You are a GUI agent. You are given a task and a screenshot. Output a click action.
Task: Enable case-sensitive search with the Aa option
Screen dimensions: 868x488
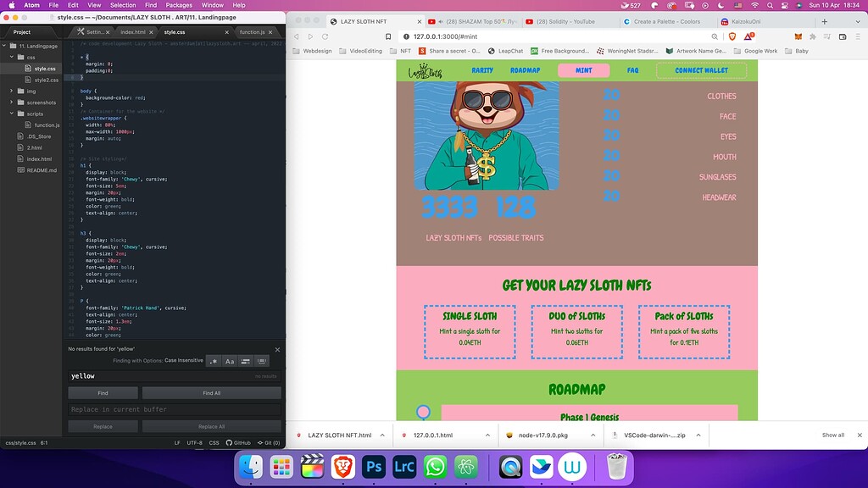pos(230,361)
